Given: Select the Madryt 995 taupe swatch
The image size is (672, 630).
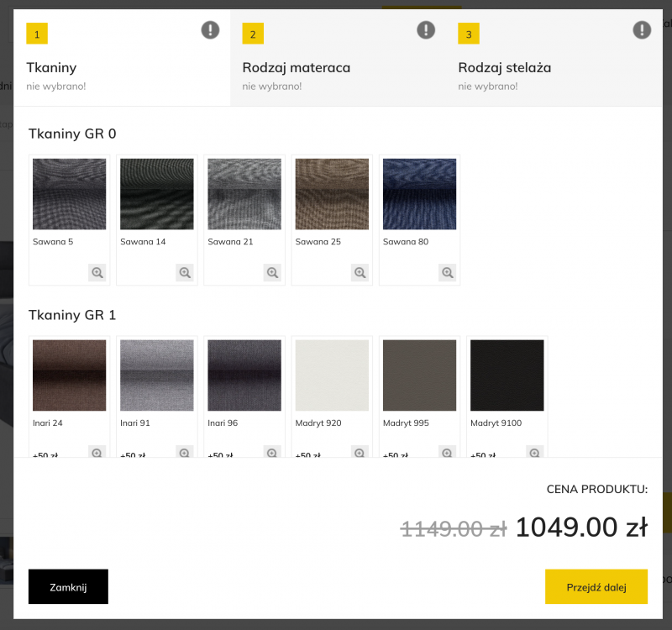Looking at the screenshot, I should tap(419, 375).
